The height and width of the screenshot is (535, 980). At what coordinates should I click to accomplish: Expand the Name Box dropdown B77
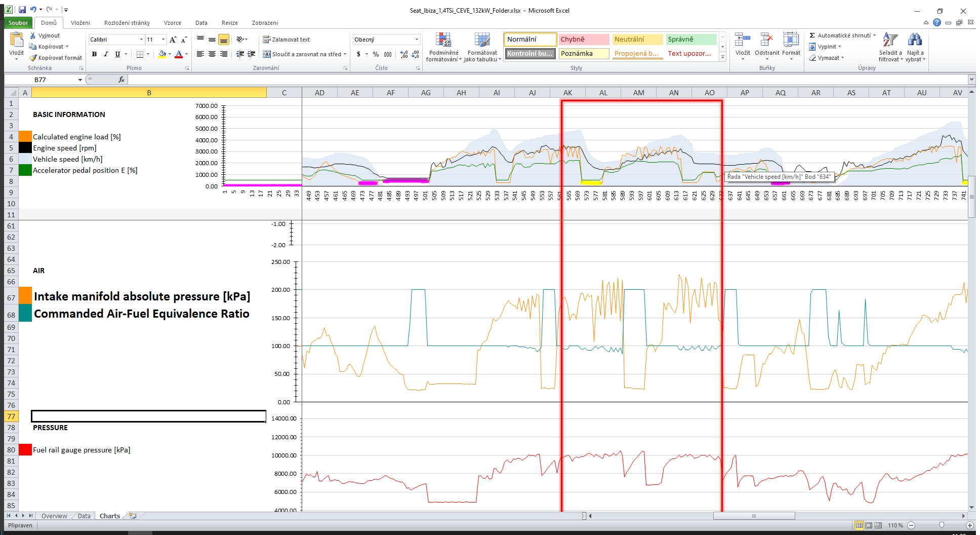(x=80, y=80)
